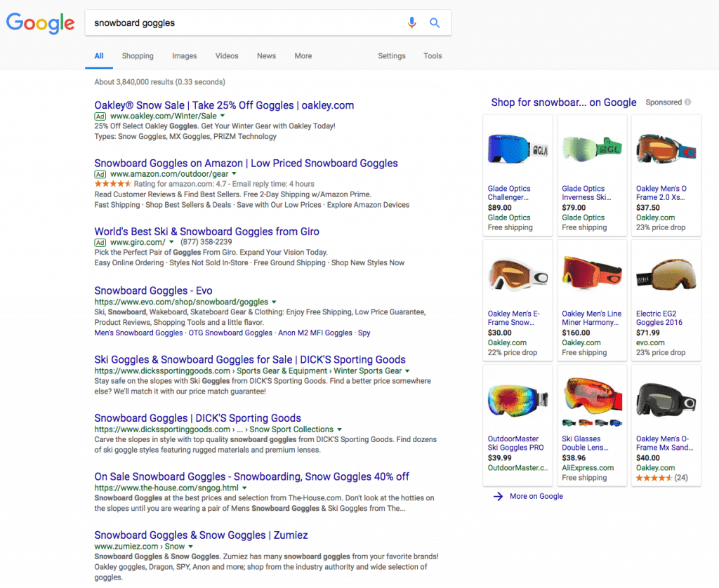Click the (877) 358-2239 phone number
Screen dimensions: 719x588
206,242
